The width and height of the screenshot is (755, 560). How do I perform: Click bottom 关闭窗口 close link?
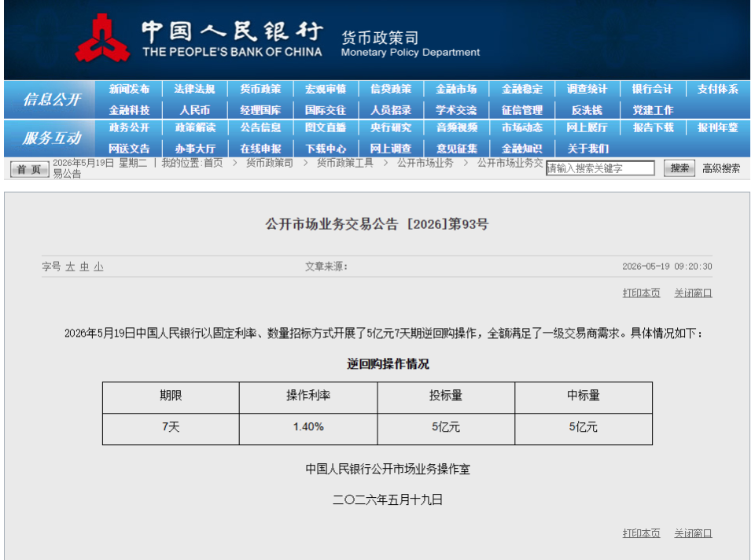pyautogui.click(x=693, y=533)
